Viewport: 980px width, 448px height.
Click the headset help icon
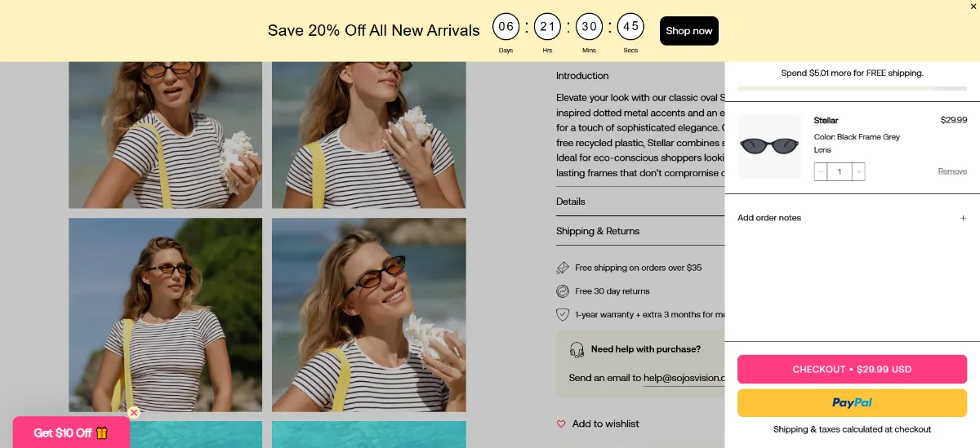coord(577,349)
